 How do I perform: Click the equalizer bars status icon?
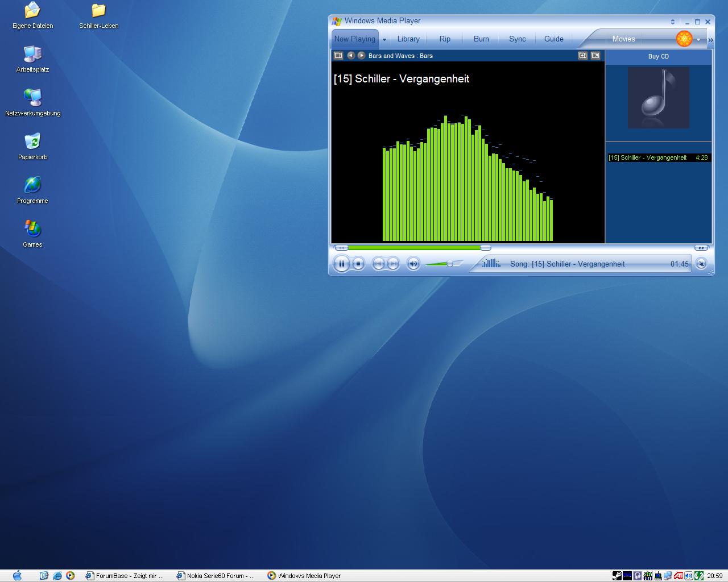pos(491,263)
